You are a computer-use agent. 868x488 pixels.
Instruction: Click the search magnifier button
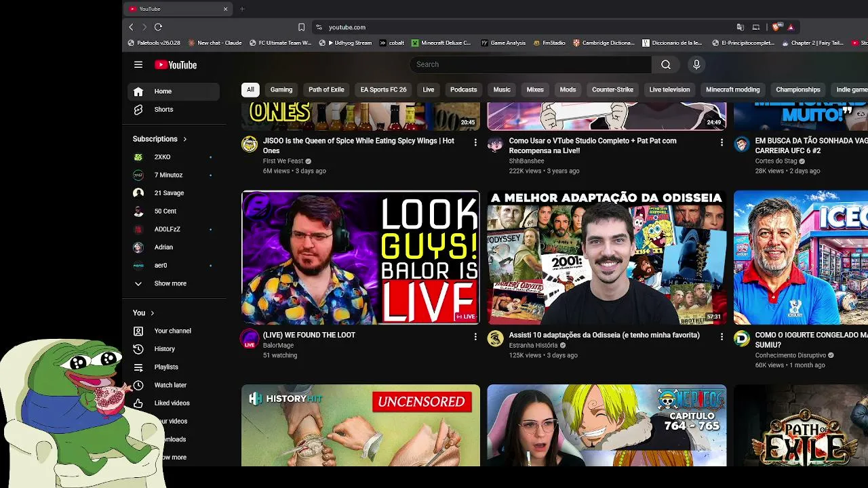[666, 64]
